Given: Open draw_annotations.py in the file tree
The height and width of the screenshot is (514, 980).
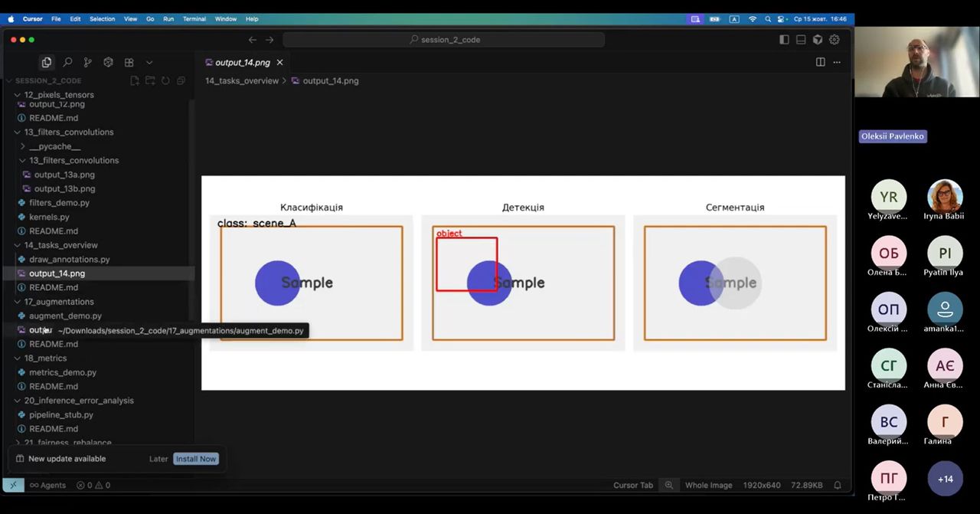Looking at the screenshot, I should tap(69, 259).
